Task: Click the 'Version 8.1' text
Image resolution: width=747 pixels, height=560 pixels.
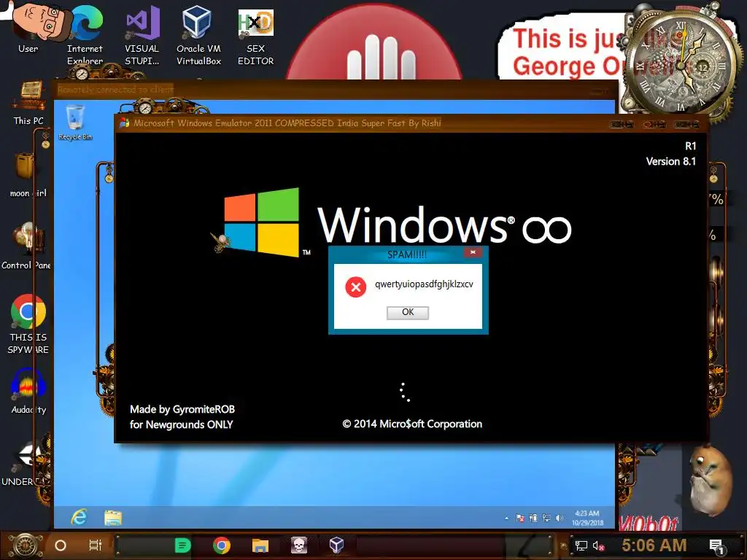Action: click(x=671, y=161)
